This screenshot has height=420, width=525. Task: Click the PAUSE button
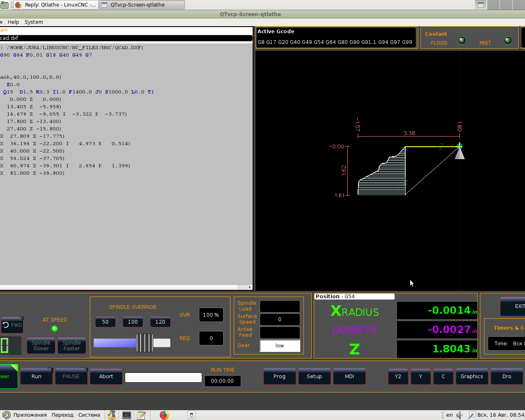point(71,376)
